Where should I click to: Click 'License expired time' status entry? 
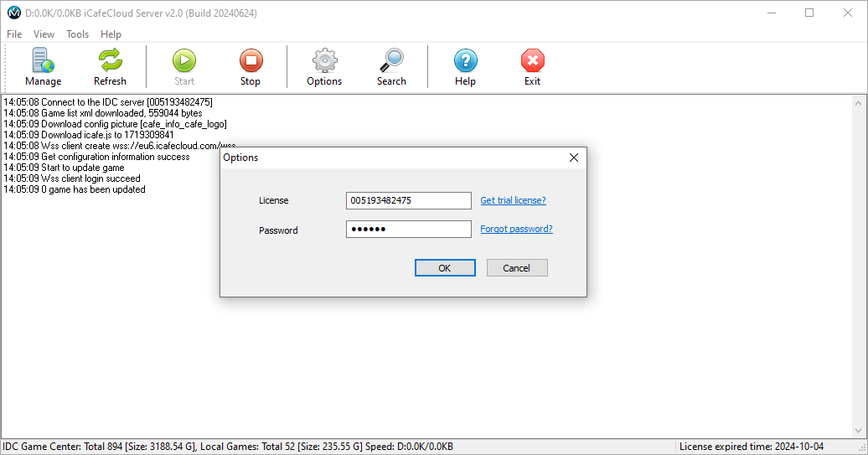pyautogui.click(x=752, y=447)
